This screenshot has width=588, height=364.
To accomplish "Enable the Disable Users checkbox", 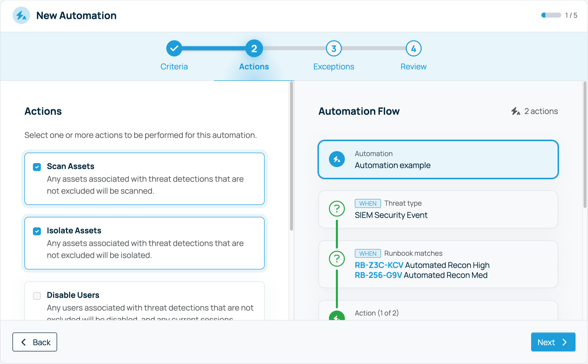I will click(37, 295).
